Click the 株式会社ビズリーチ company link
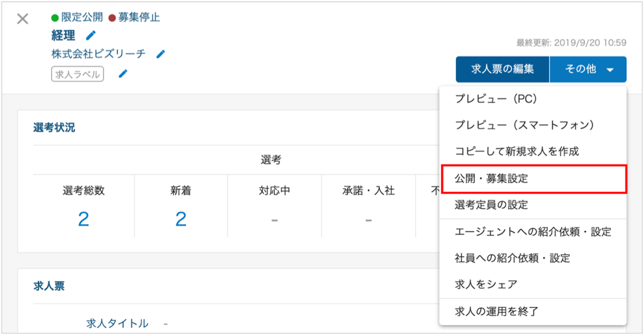 (98, 54)
